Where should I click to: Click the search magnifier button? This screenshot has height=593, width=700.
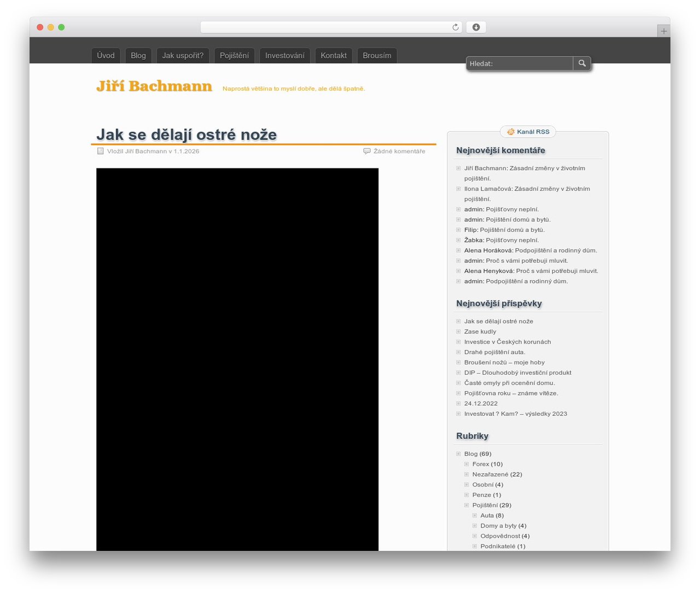point(582,63)
